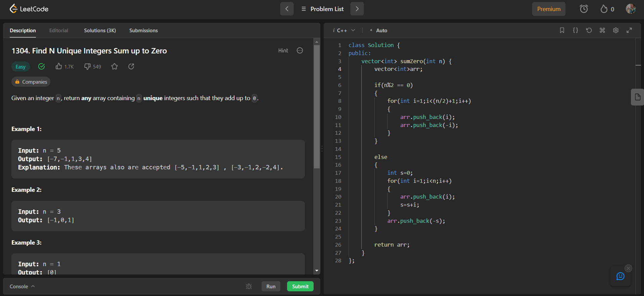
Task: Run the code
Action: 271,286
